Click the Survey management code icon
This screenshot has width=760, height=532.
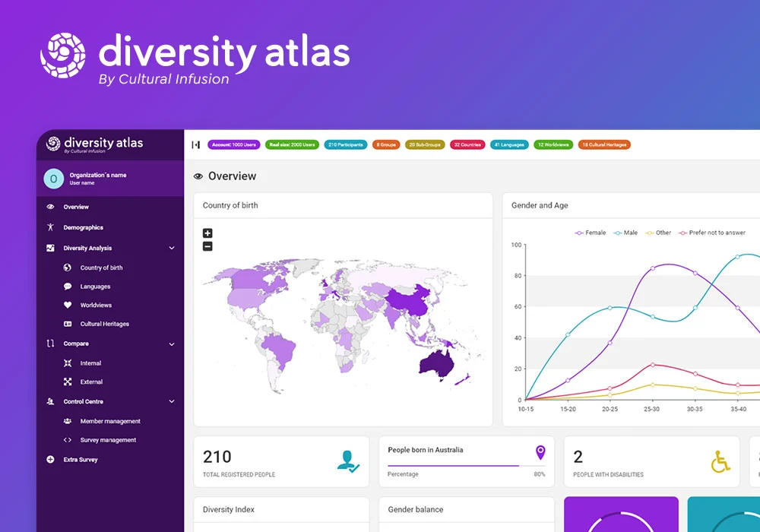click(68, 440)
